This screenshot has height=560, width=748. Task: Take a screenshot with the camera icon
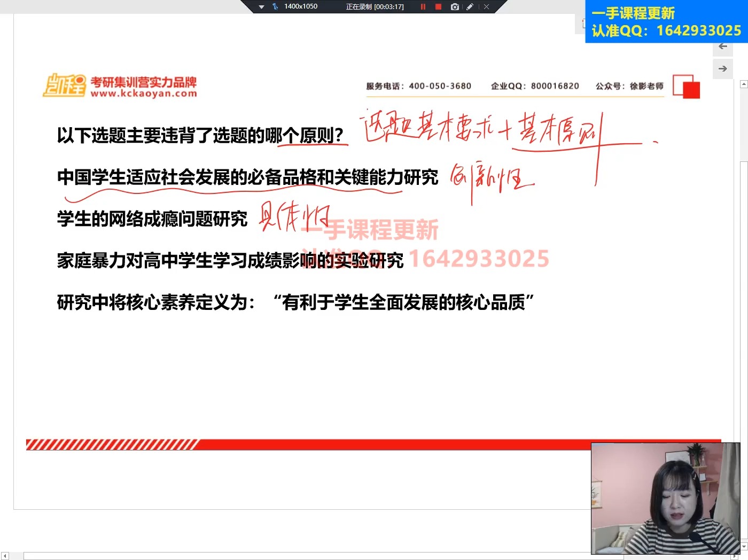[x=455, y=7]
